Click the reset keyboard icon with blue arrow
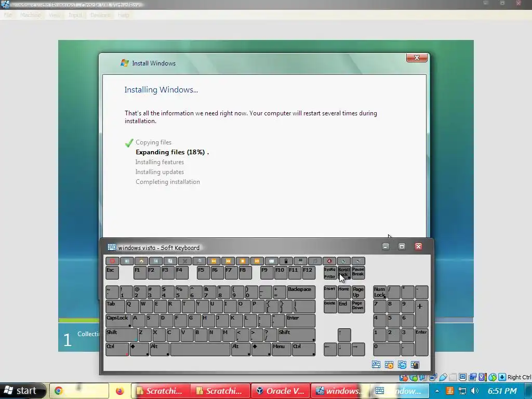This screenshot has width=532, height=399. point(402,364)
